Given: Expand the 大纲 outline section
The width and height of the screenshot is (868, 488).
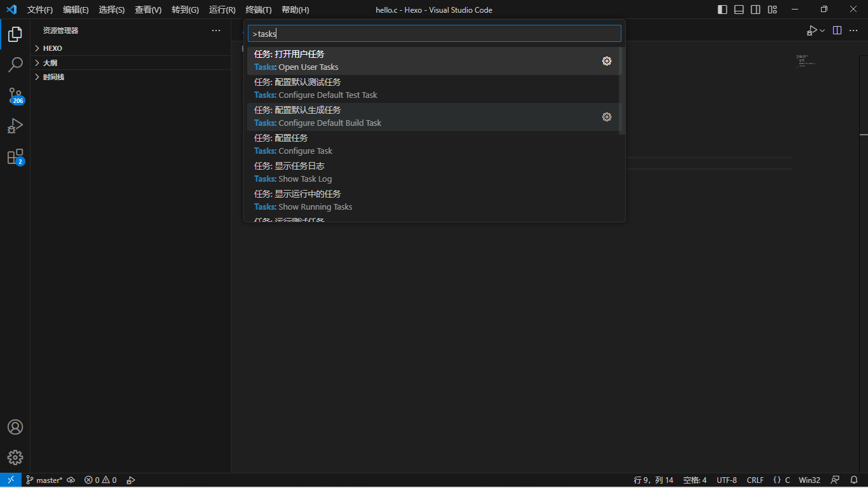Looking at the screenshot, I should coord(50,63).
